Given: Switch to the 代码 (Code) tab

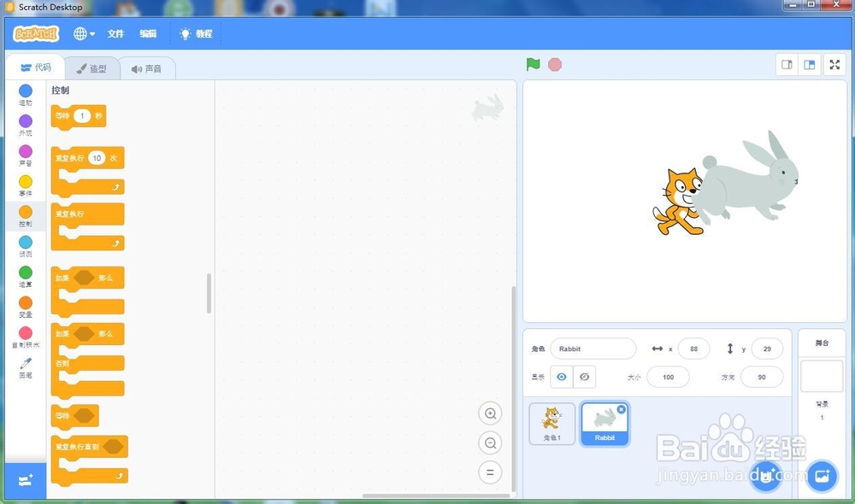Looking at the screenshot, I should coord(35,67).
